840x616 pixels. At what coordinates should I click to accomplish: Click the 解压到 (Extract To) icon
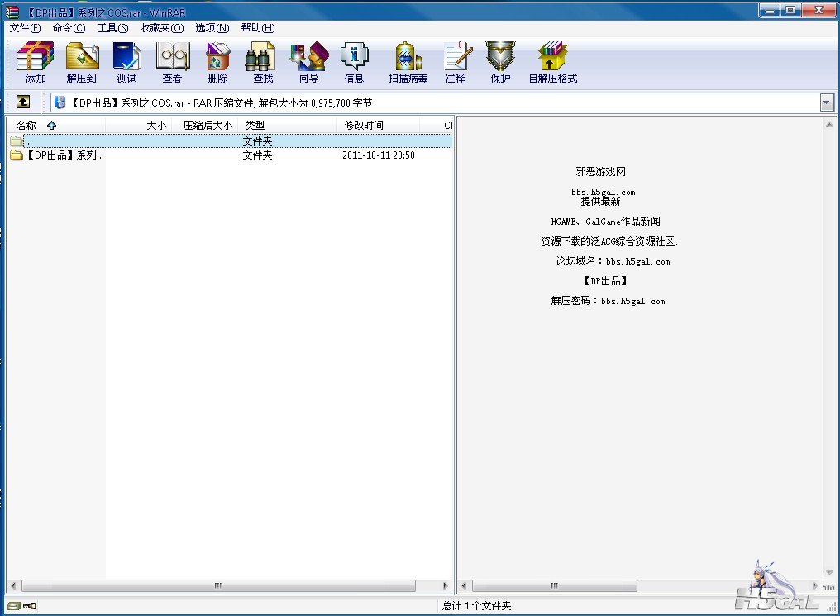point(82,63)
